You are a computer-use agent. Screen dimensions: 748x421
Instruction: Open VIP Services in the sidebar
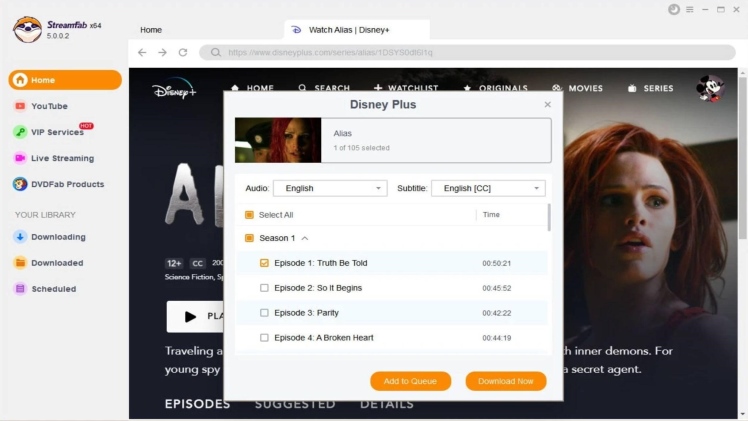tap(56, 132)
